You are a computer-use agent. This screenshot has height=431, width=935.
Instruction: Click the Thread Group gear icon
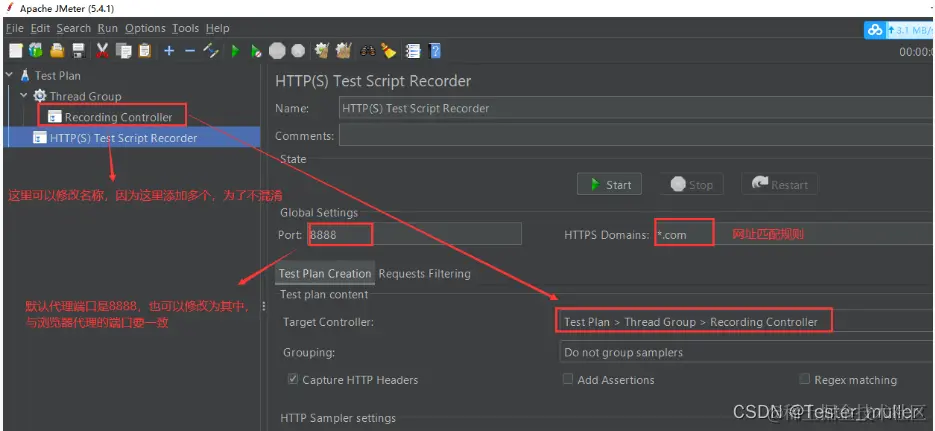[x=40, y=96]
